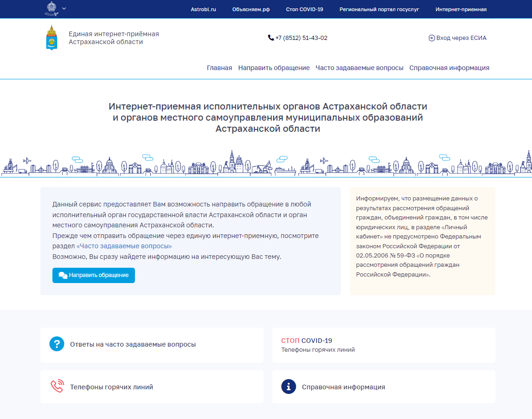
Task: Click the ESIA login arrow icon
Action: 431,38
